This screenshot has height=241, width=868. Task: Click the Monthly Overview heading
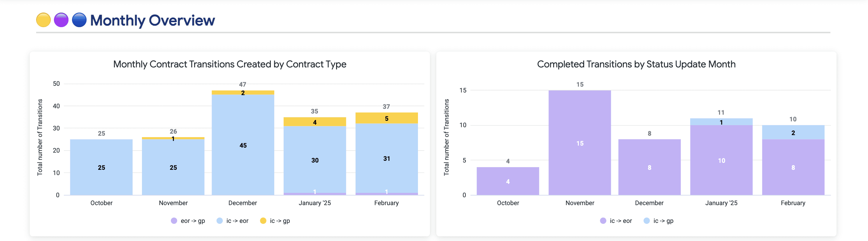pos(152,20)
